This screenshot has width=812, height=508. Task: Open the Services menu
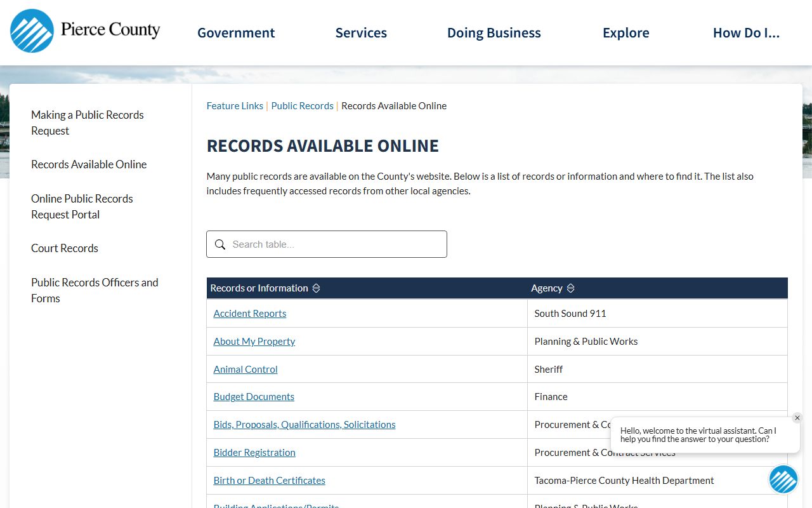361,33
